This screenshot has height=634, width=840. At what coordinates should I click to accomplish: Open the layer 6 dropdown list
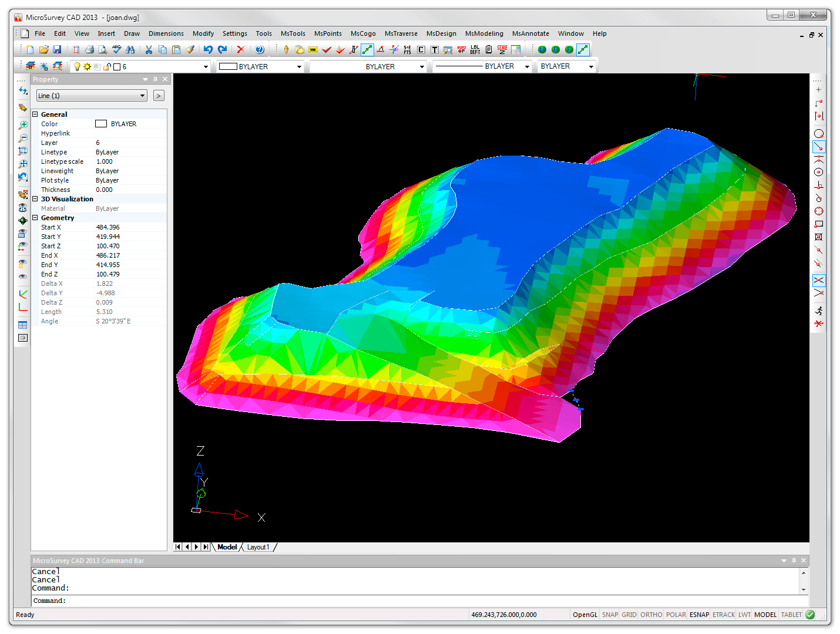[x=206, y=67]
